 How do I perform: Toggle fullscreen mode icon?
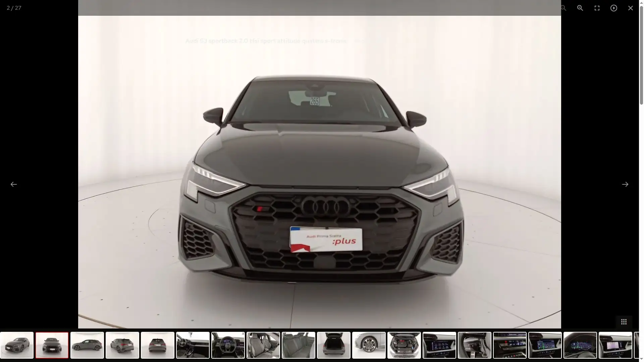[597, 8]
